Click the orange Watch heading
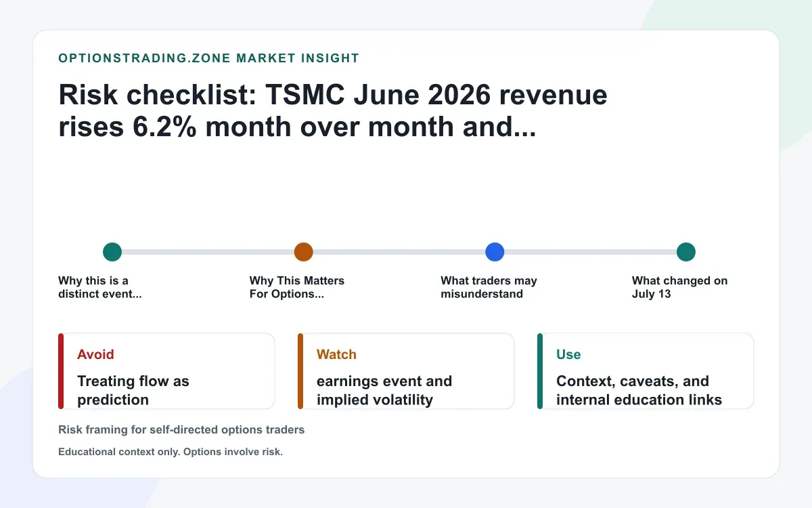812x508 pixels. coord(336,354)
